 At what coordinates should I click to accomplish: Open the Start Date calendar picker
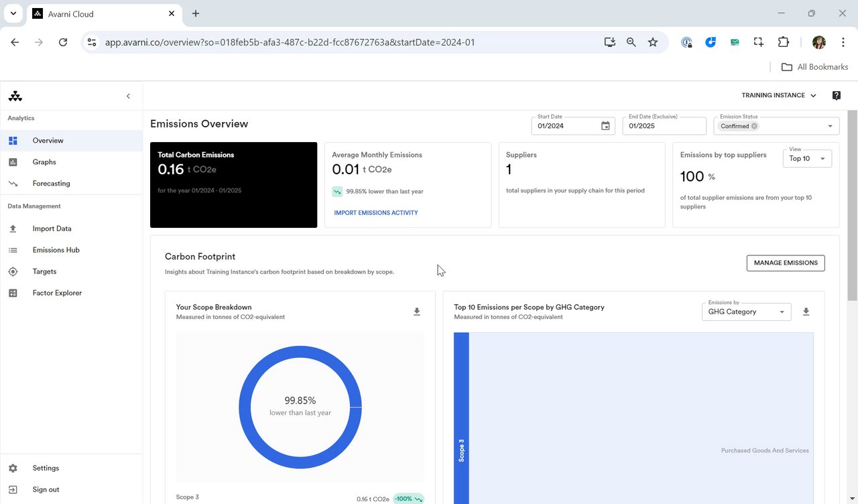(605, 126)
